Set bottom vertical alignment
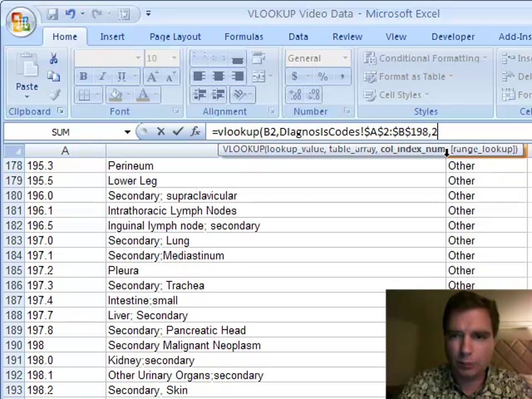This screenshot has height=399, width=532. pos(237,59)
